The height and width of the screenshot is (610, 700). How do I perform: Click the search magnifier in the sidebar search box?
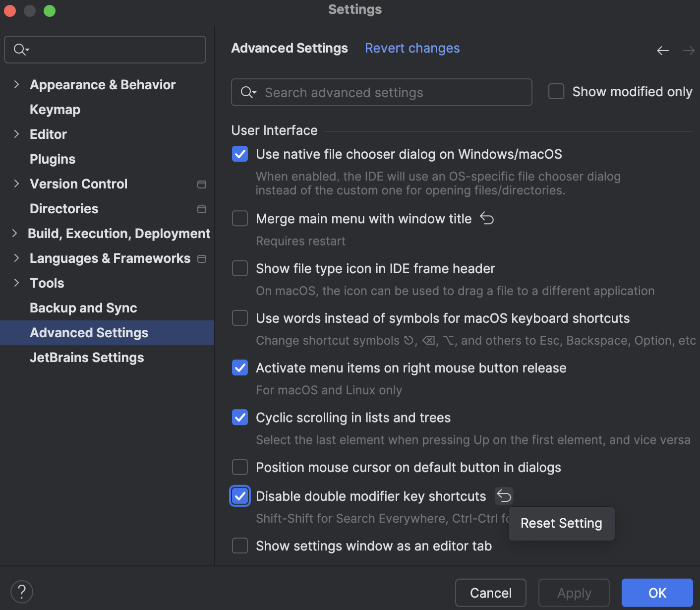point(20,49)
